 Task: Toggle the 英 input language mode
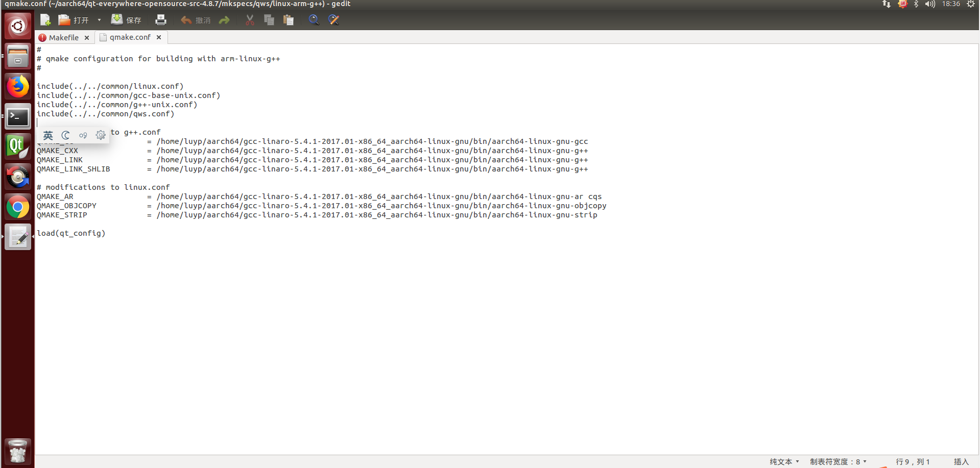click(48, 135)
